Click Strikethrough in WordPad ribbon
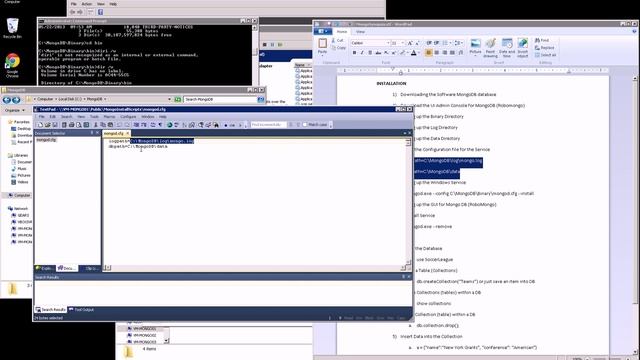Viewport: 640px width, 360px height. [x=378, y=53]
